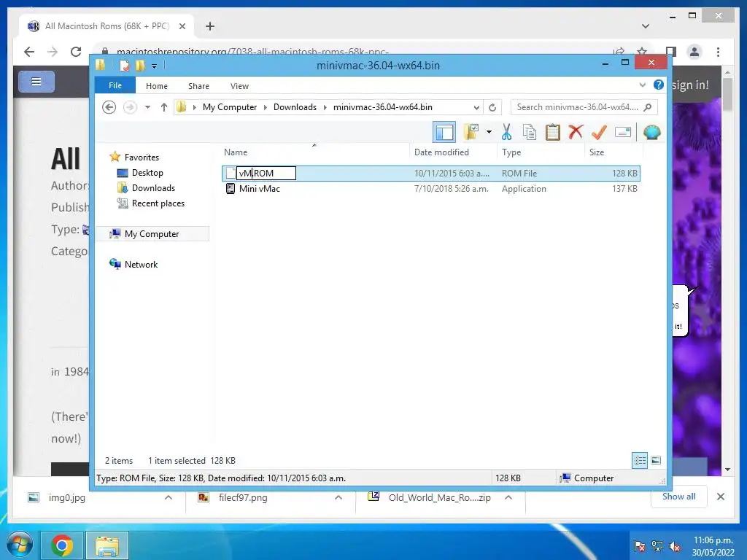Select the Mini vMac application file
The height and width of the screenshot is (560, 747).
259,189
